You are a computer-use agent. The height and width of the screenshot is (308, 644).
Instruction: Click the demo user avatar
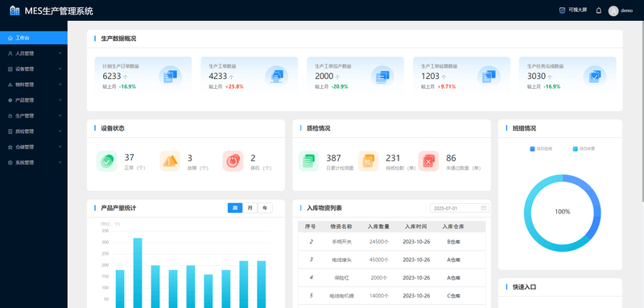pyautogui.click(x=613, y=10)
